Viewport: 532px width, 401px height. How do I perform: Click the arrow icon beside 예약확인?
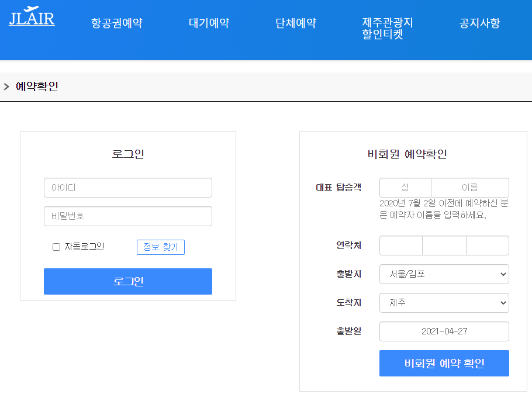6,87
